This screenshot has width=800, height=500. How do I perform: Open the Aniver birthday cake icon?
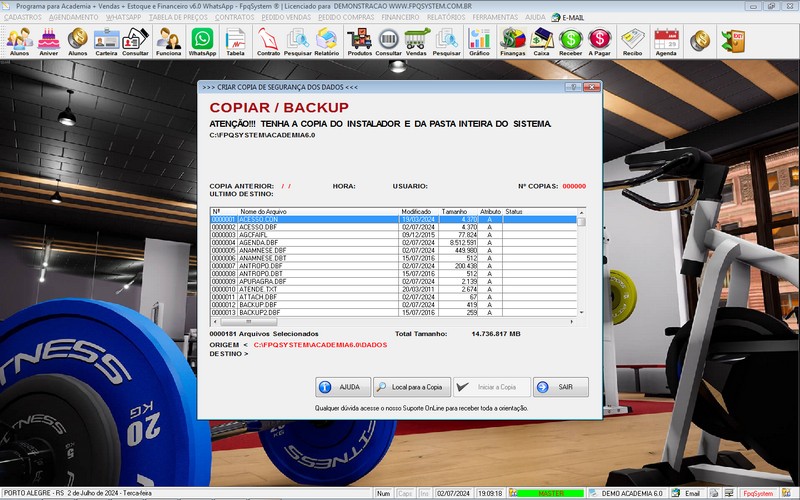pos(48,41)
